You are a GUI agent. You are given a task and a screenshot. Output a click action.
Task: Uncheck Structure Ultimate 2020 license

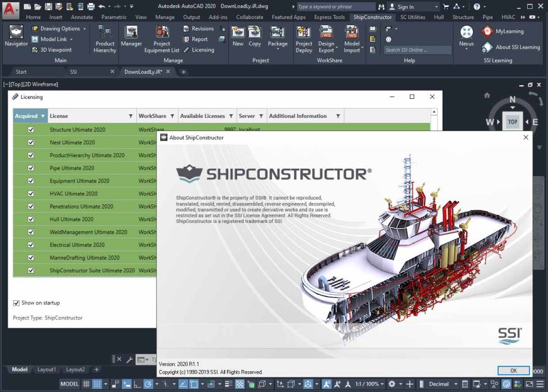point(31,130)
